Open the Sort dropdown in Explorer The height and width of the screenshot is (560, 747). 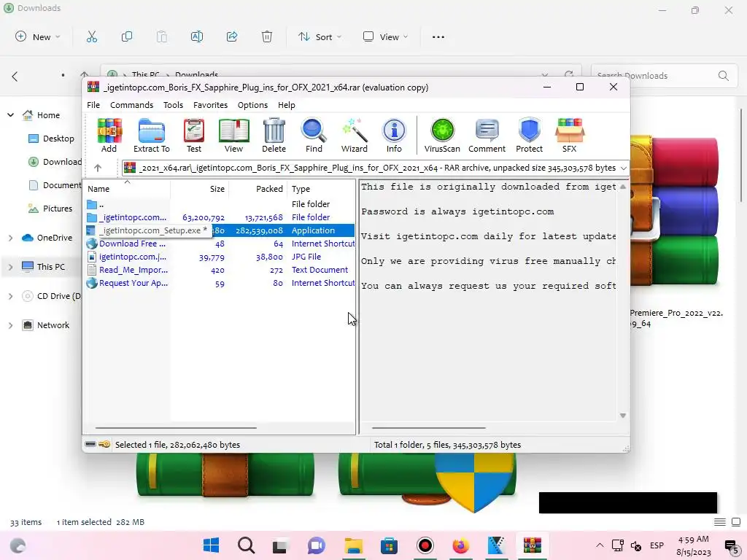coord(320,36)
